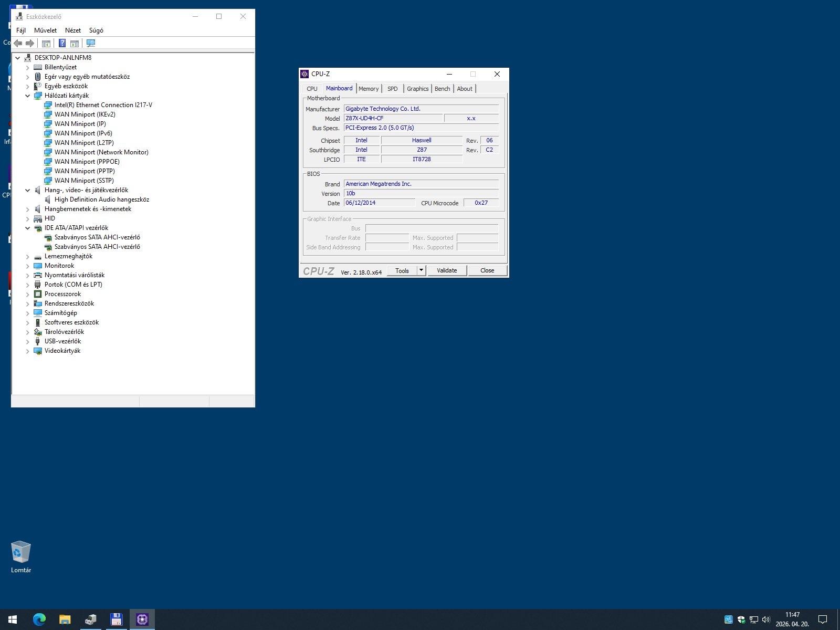This screenshot has width=840, height=630.
Task: Collapse the Hálózati kártyák category
Action: 28,96
